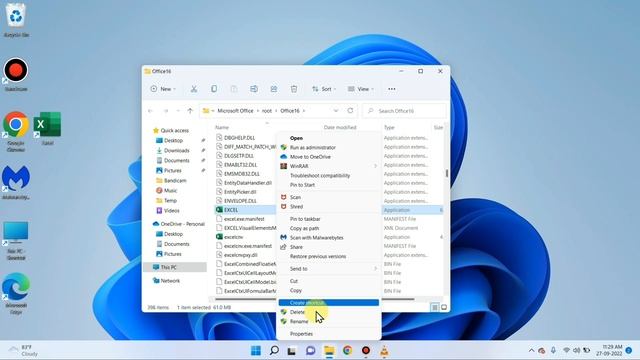Go up one folder level arrow

coord(190,111)
